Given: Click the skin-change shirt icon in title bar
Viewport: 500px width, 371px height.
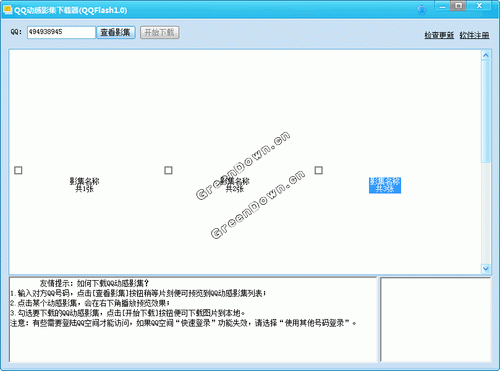Looking at the screenshot, I should (x=422, y=9).
